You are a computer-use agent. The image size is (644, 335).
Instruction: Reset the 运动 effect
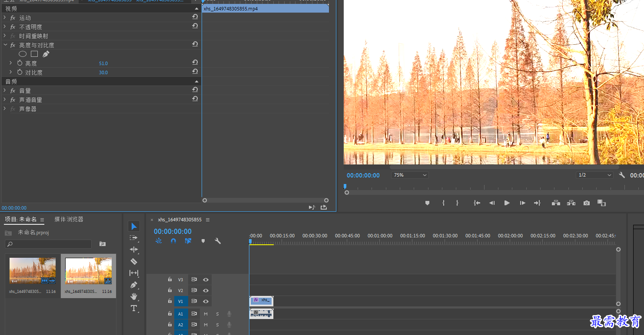[x=195, y=17]
